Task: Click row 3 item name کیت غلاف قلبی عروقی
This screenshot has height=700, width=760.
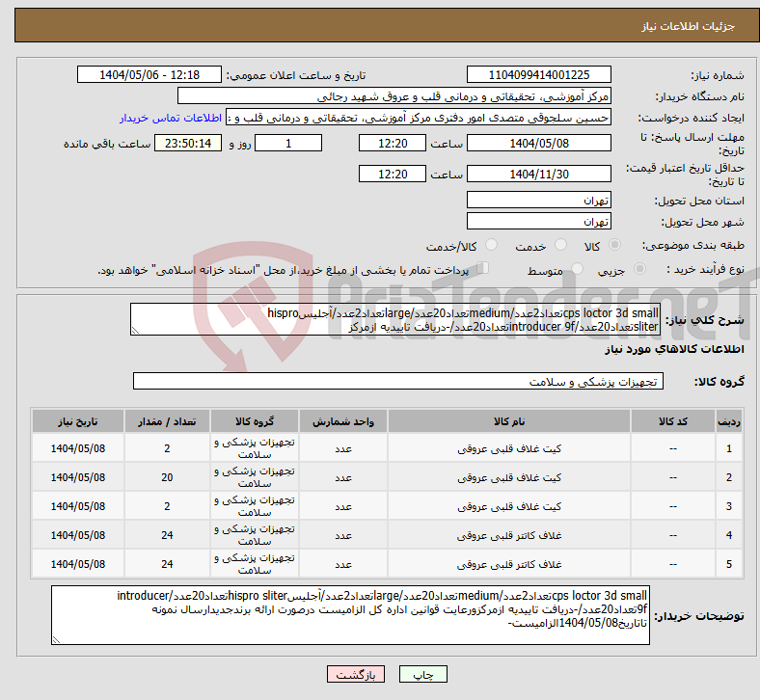Action: 509,506
